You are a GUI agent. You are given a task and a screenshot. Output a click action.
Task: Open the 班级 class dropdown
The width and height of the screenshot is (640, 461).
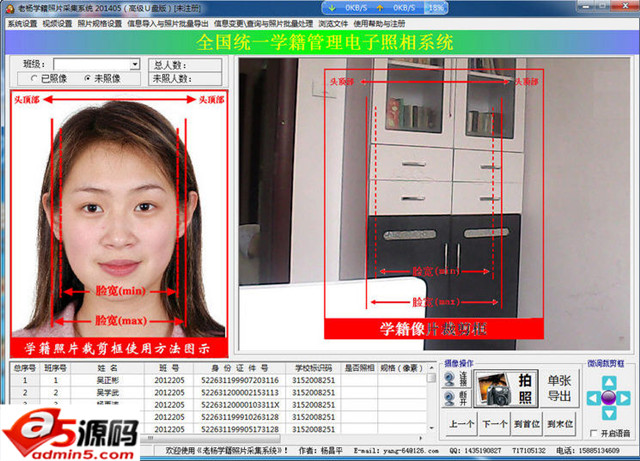tap(132, 65)
